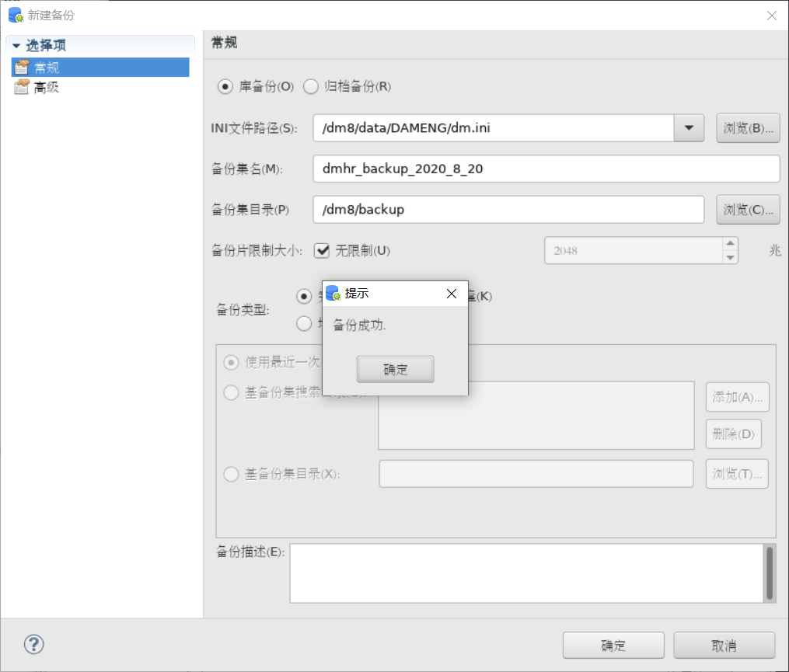
Task: Select 使用最近一次 radio option
Action: (231, 362)
